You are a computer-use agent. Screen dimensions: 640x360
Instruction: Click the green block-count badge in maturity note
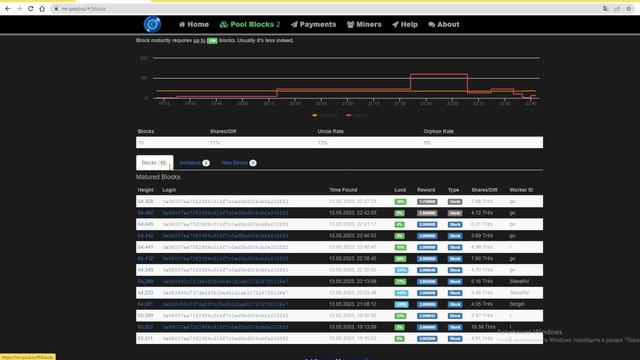(x=212, y=40)
